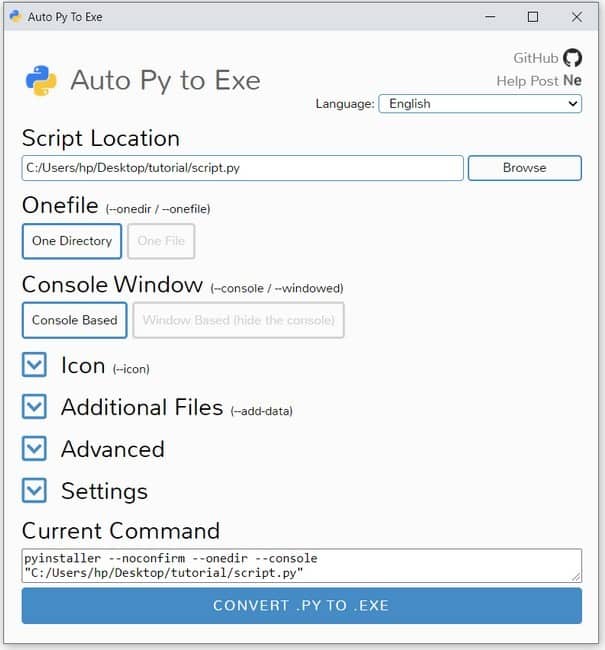The width and height of the screenshot is (605, 650).
Task: Grab the Current Command textarea resize handle
Action: pos(576,577)
